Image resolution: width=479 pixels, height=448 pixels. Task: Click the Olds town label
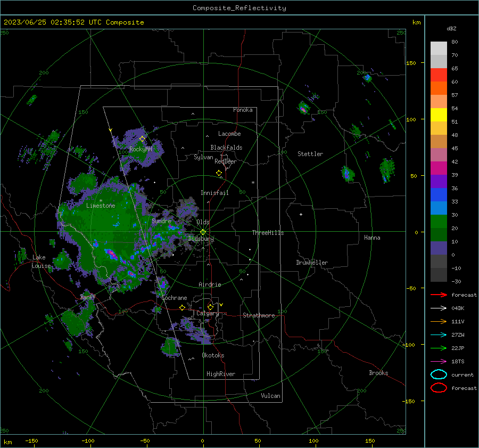203,222
